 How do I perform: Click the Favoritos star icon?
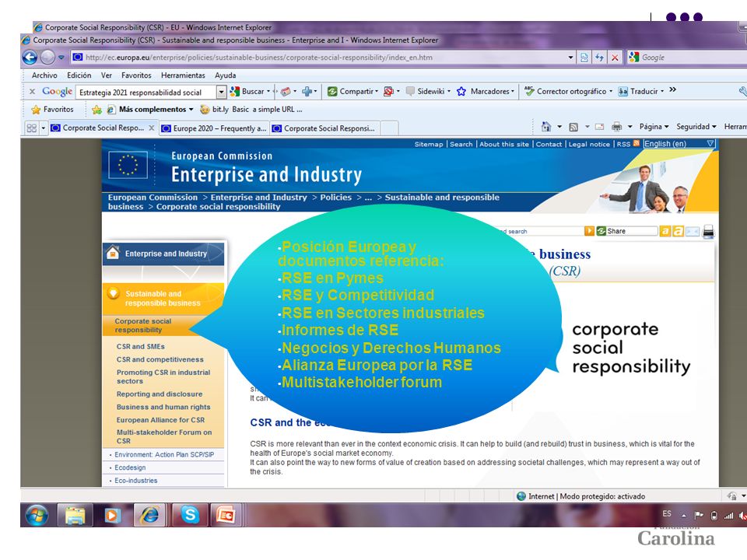pos(36,110)
